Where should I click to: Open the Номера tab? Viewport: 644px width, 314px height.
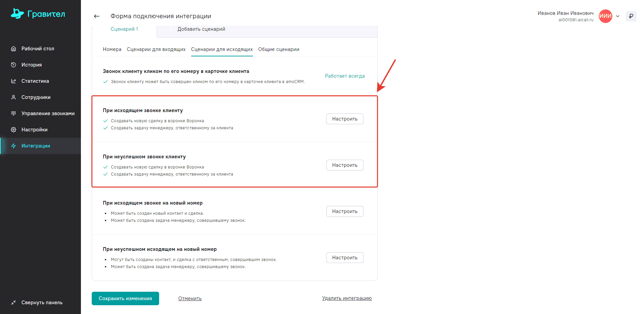112,49
